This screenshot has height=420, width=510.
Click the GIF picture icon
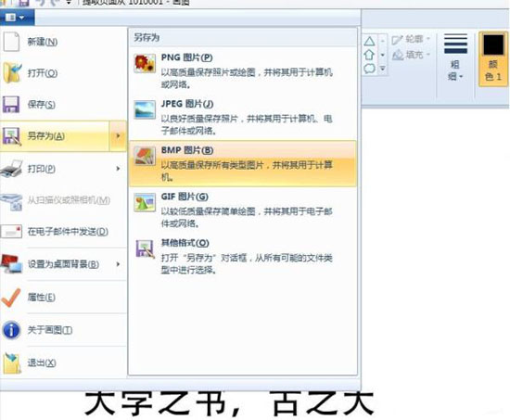[x=145, y=202]
